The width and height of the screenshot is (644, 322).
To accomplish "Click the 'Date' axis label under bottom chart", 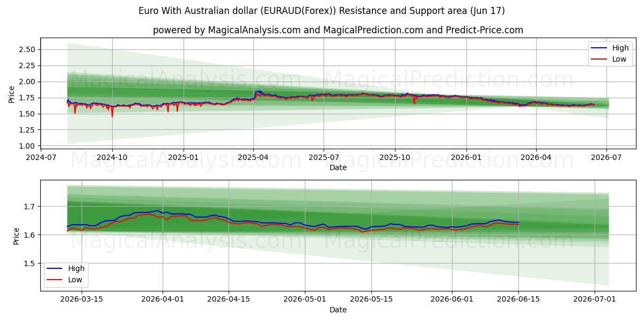I will 338,310.
